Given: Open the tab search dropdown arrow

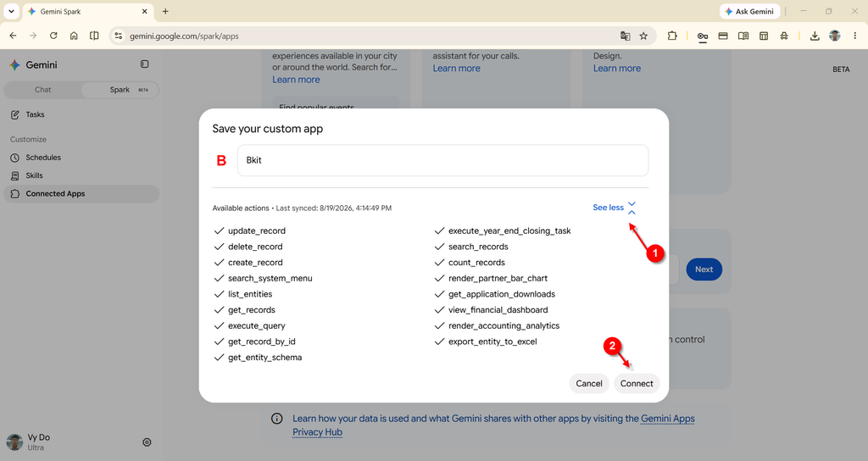Looking at the screenshot, I should [x=11, y=11].
